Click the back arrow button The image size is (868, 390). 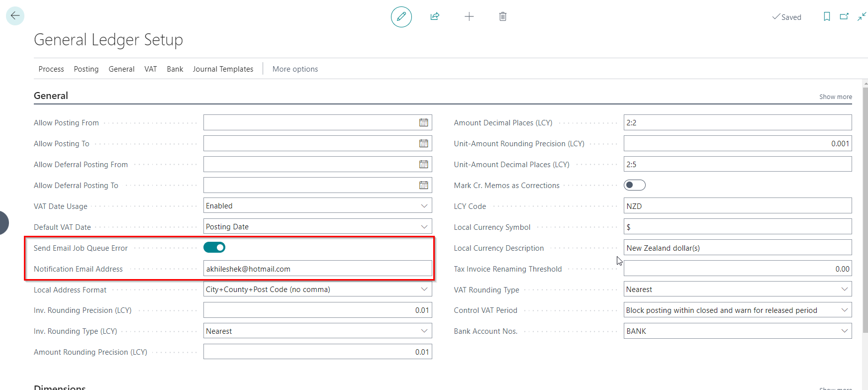click(x=15, y=16)
